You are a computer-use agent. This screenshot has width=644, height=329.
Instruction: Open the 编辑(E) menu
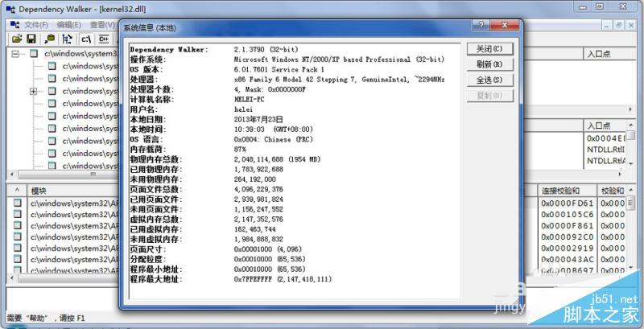[x=69, y=25]
